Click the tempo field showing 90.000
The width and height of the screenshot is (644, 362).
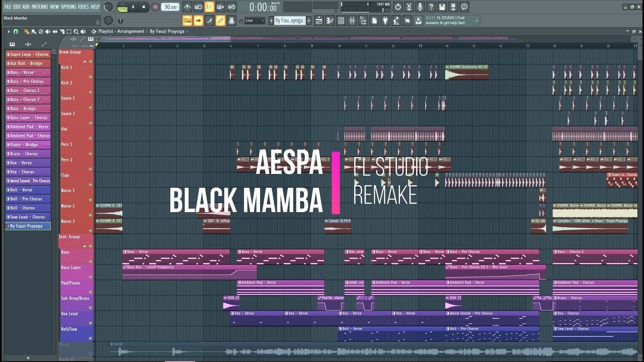click(x=171, y=7)
